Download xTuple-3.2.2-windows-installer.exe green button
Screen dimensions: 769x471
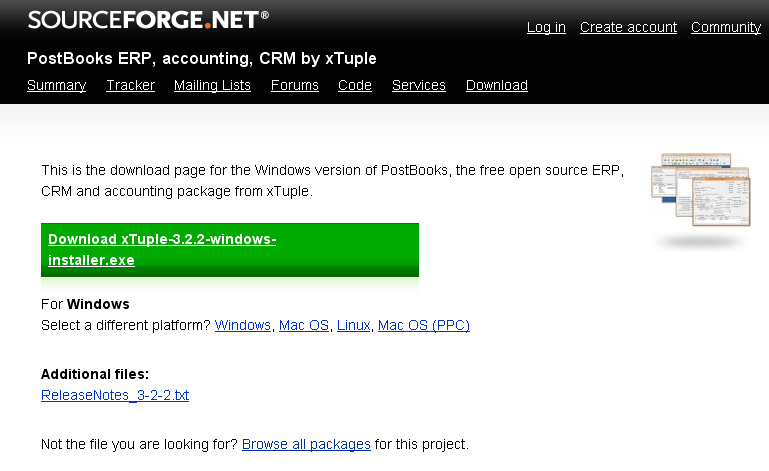229,250
